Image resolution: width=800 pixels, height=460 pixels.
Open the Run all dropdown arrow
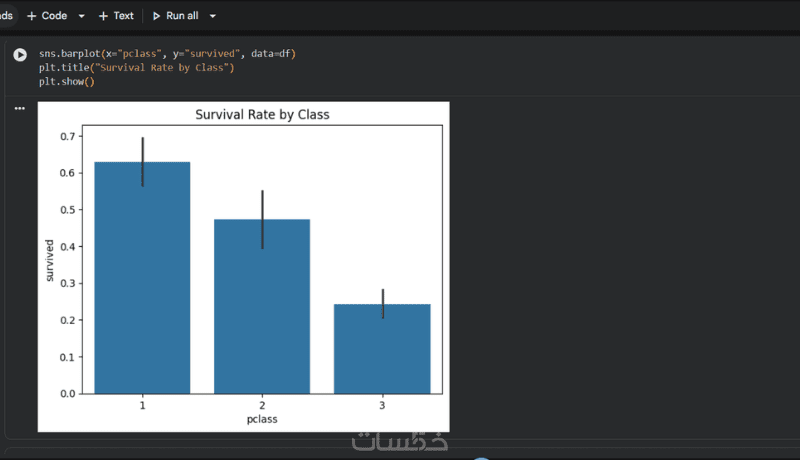(x=213, y=16)
